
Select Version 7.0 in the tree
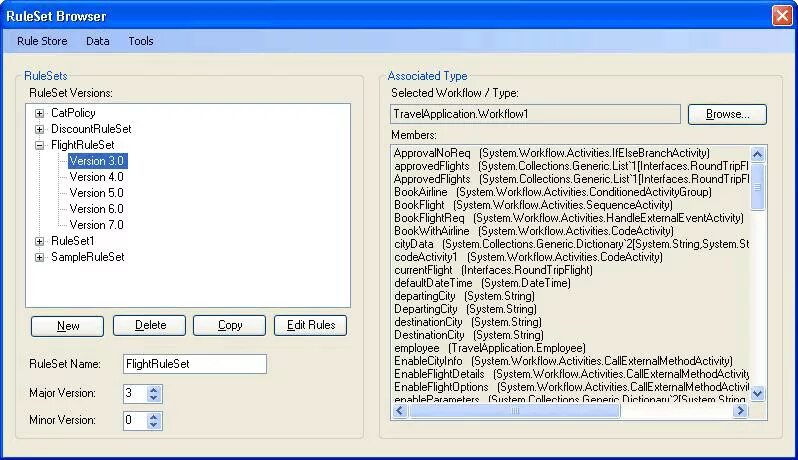(97, 225)
